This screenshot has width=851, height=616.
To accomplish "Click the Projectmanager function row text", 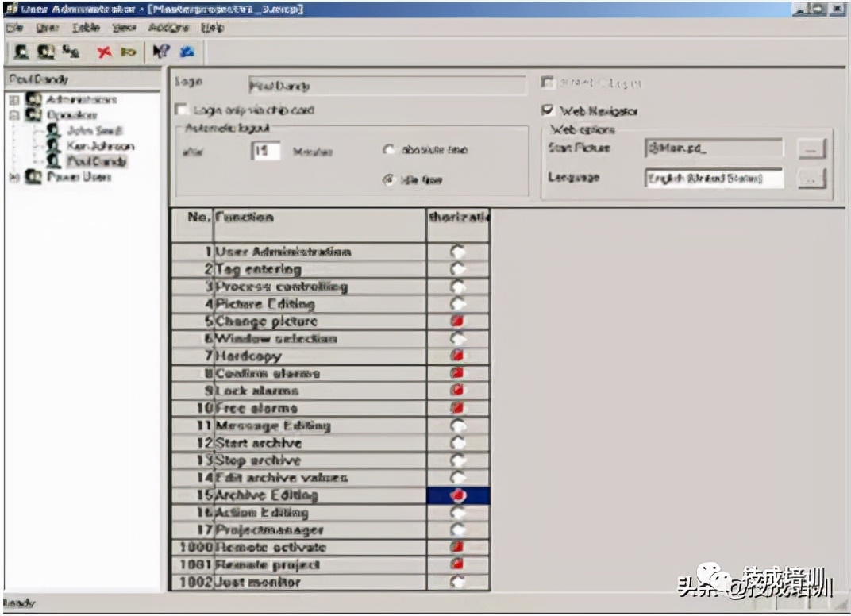I will (269, 529).
